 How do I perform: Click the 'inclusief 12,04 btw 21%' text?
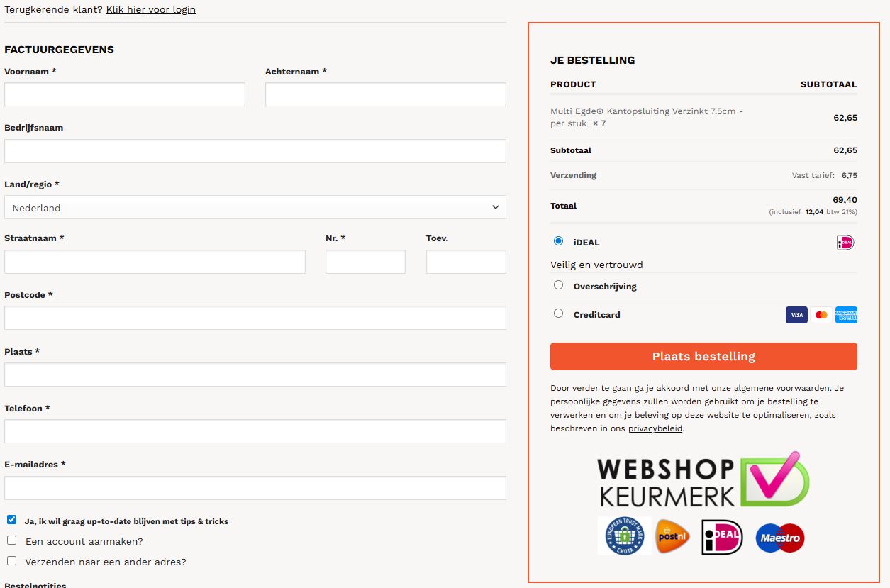coord(813,211)
